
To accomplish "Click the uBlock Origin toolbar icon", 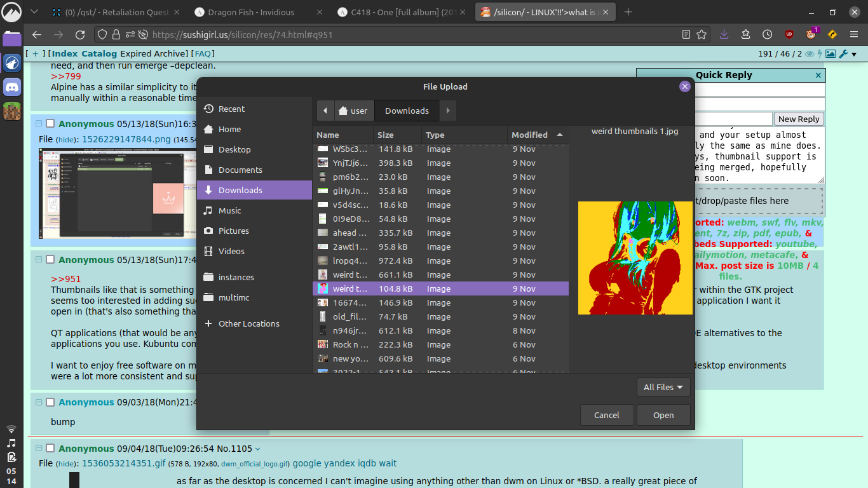I will click(789, 34).
